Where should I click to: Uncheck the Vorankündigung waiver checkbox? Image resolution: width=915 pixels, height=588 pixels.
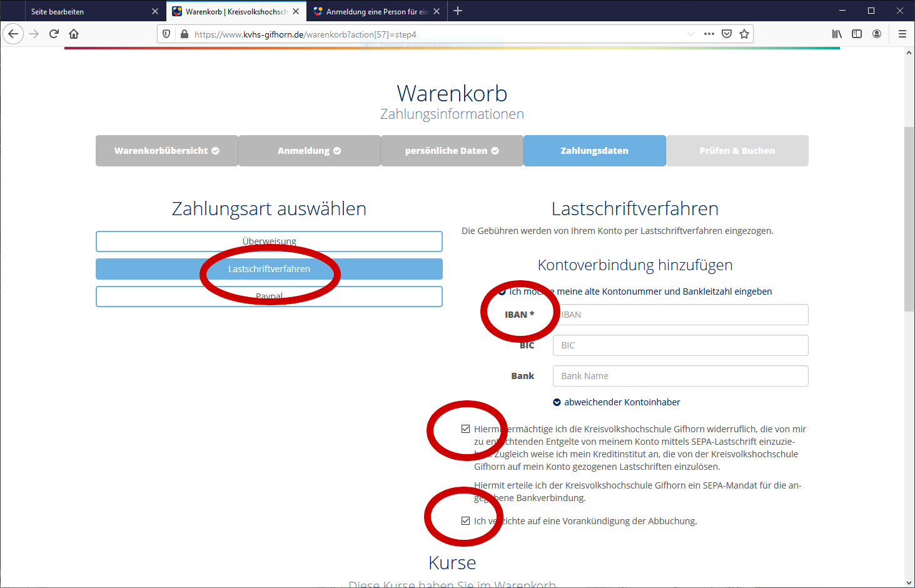pos(465,520)
